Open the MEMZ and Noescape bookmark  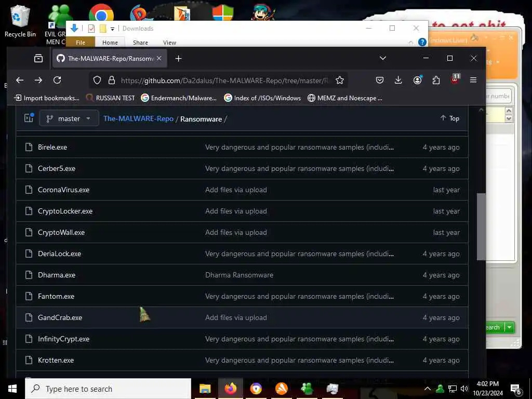click(345, 98)
